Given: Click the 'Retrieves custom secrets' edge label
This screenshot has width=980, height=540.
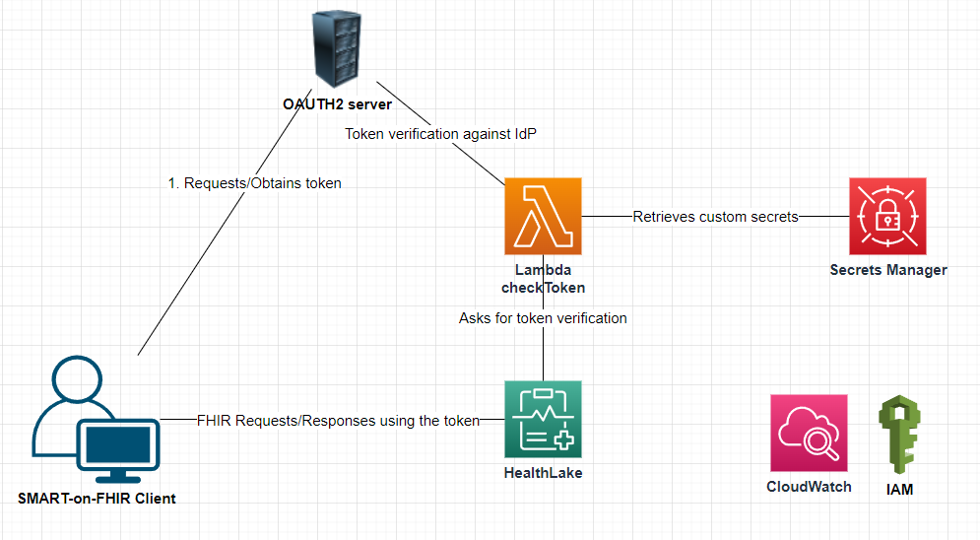Looking at the screenshot, I should pos(716,217).
